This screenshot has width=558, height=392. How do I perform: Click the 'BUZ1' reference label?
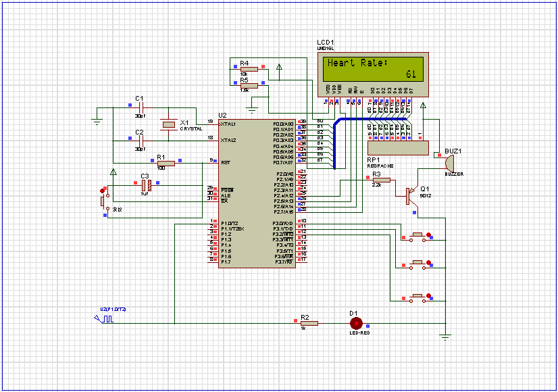point(453,151)
